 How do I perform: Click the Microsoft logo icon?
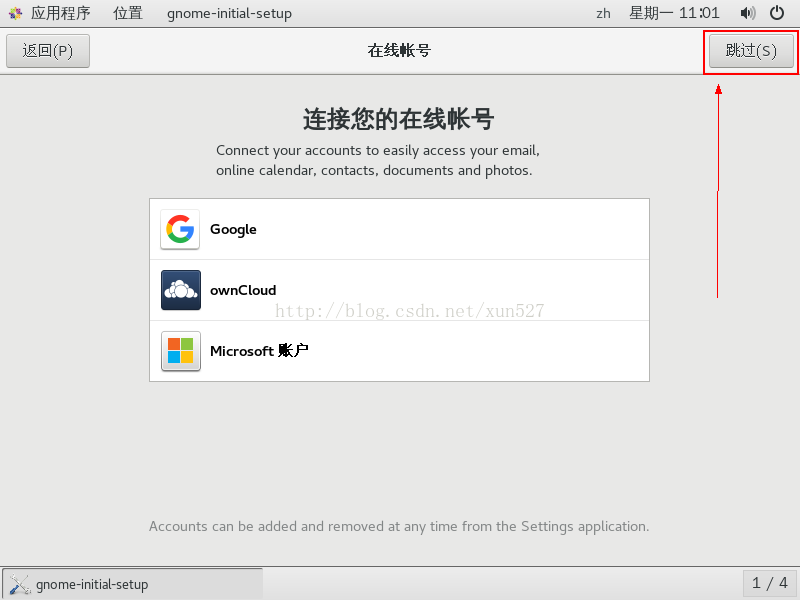pos(181,351)
